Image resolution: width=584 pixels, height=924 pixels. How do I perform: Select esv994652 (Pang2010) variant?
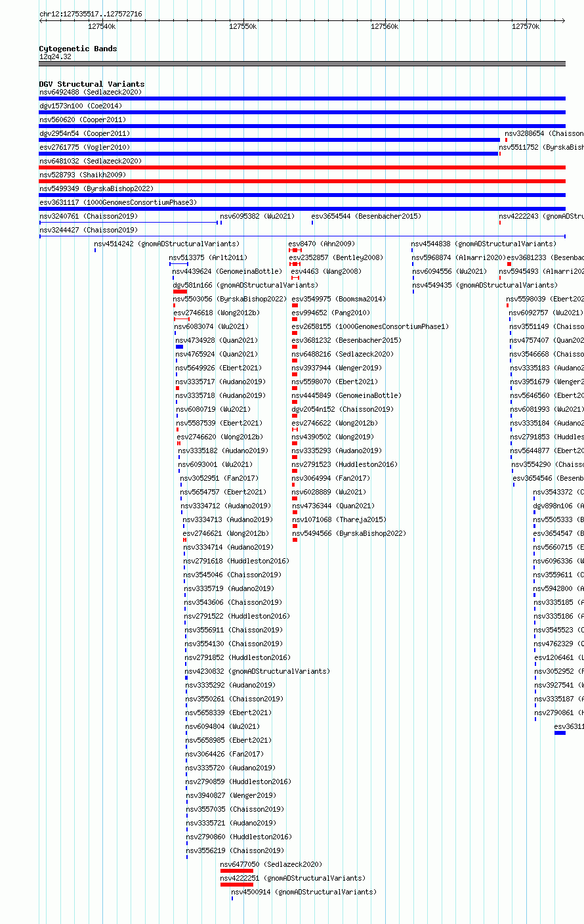click(331, 313)
